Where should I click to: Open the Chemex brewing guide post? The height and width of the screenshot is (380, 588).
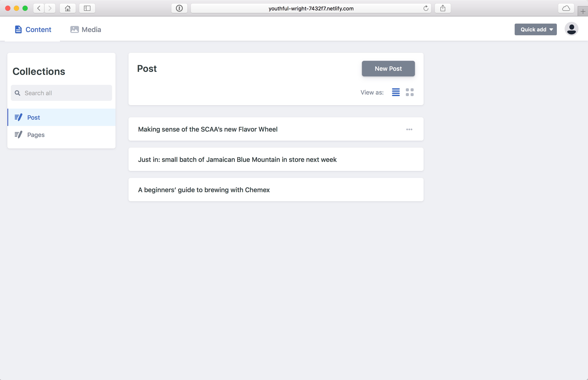coord(204,190)
